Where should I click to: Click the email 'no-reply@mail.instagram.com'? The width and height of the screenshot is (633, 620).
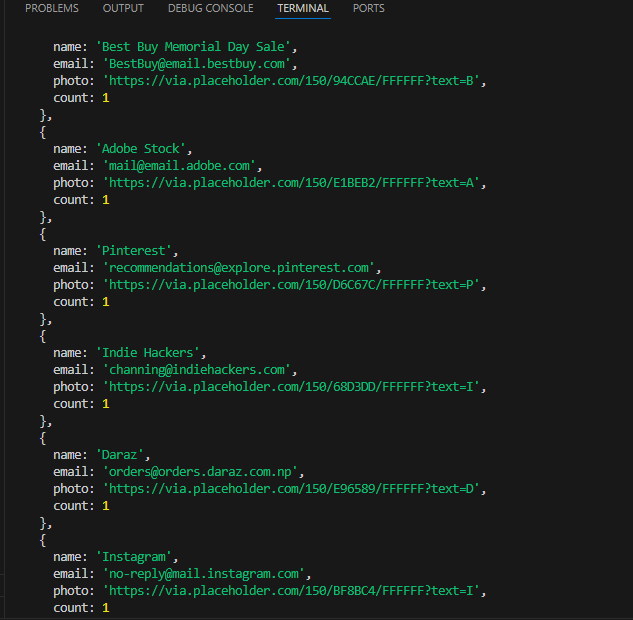tap(204, 574)
